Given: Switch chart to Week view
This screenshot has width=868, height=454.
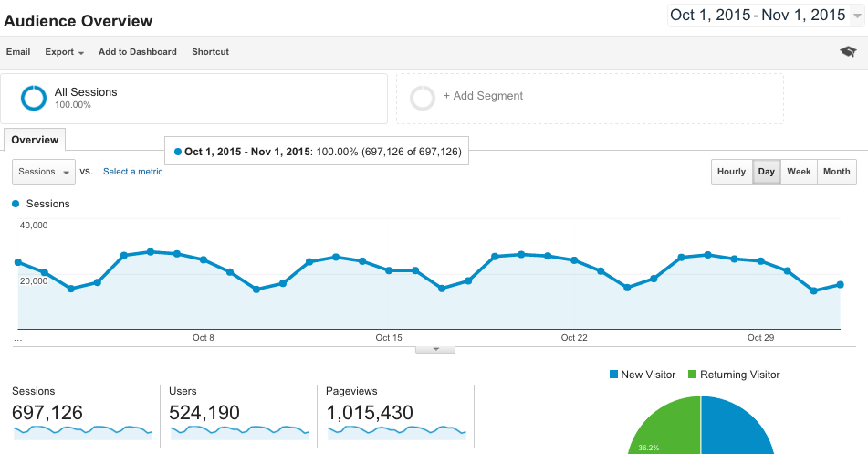Looking at the screenshot, I should click(x=799, y=172).
